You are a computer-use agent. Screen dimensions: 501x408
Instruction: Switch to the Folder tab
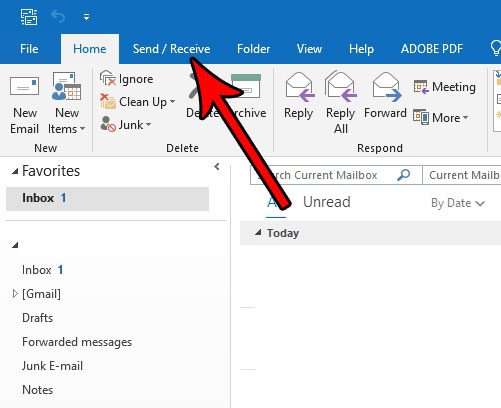253,49
